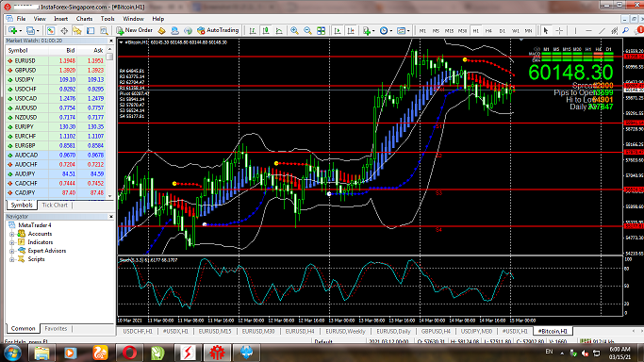The width and height of the screenshot is (644, 362).
Task: Pick the Horizontal Line drawing tool
Action: pyautogui.click(x=588, y=31)
